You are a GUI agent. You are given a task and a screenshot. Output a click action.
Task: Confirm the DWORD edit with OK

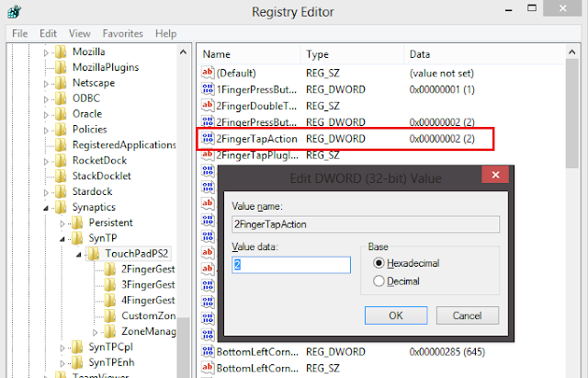(x=396, y=315)
